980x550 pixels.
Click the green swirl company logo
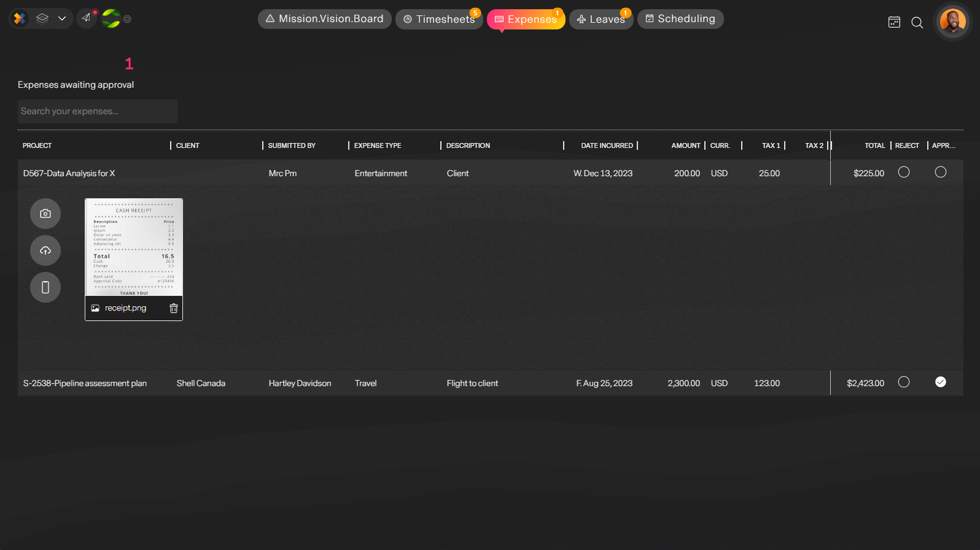[x=111, y=18]
